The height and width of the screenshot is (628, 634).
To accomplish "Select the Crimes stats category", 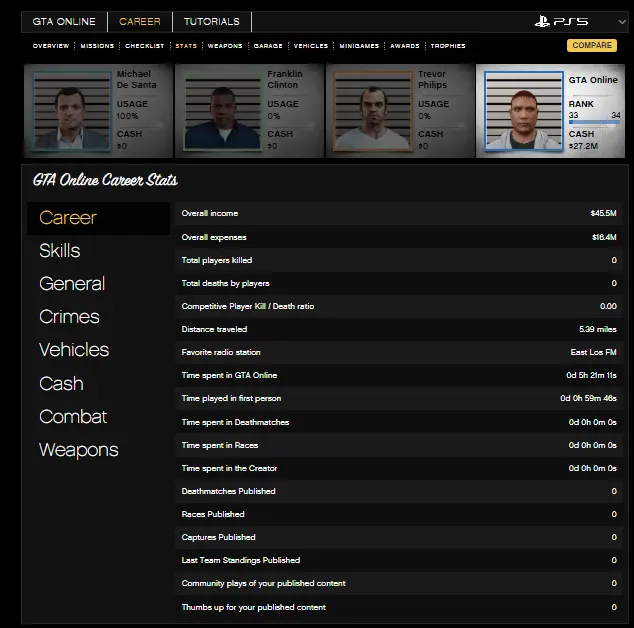I will click(69, 317).
